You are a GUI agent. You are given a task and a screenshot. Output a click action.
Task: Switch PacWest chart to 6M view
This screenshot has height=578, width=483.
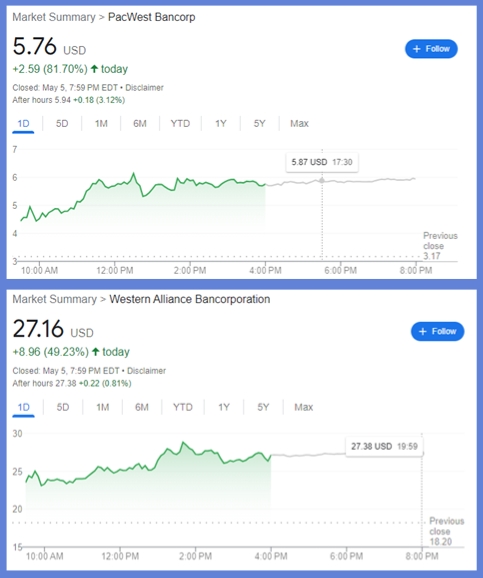(x=140, y=123)
